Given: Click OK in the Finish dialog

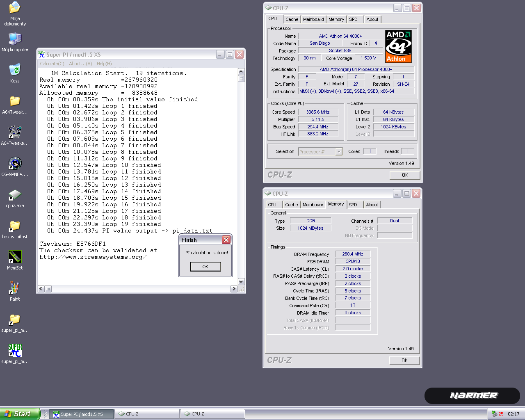Looking at the screenshot, I should 205,267.
